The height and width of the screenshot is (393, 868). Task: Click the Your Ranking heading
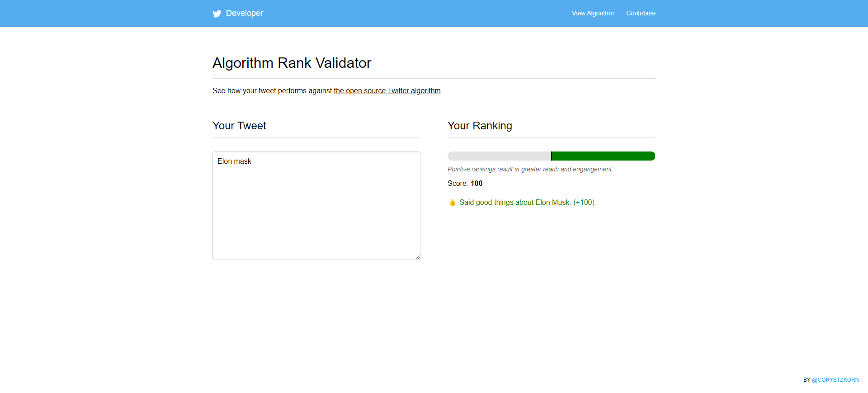coord(480,126)
